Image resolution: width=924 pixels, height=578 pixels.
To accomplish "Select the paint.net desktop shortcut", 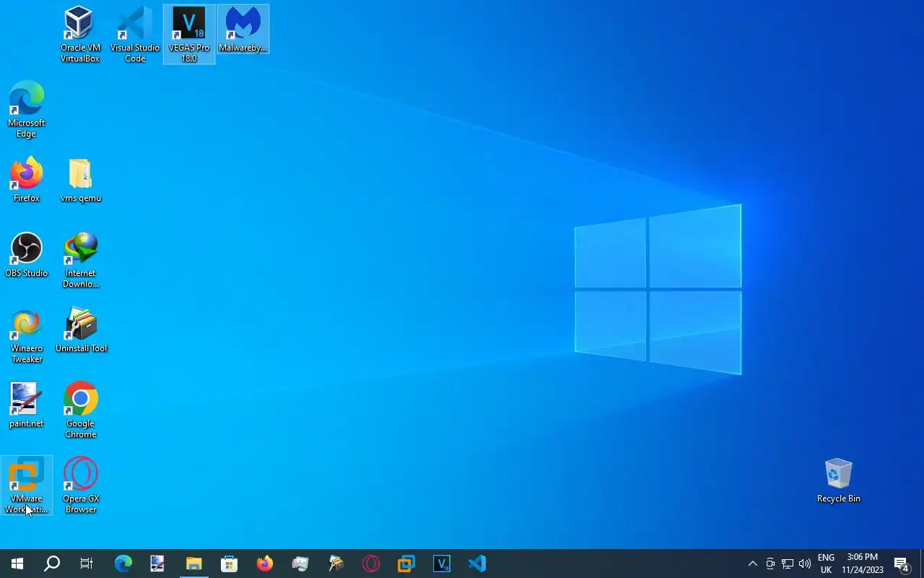I will point(27,405).
